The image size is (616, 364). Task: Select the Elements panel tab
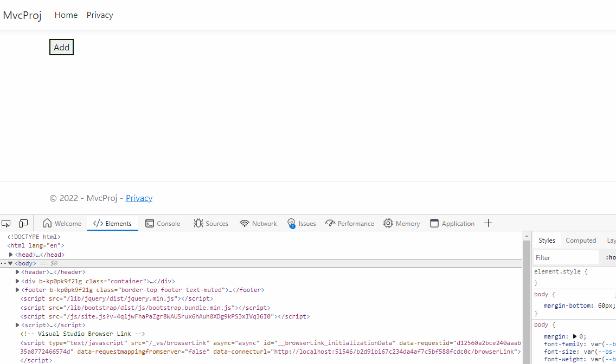112,223
